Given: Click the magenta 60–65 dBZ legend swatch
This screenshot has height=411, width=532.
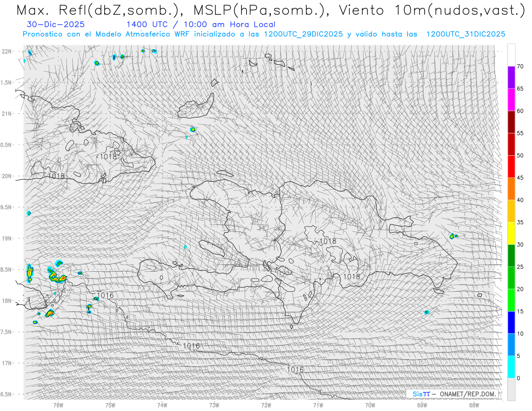Looking at the screenshot, I should 511,100.
